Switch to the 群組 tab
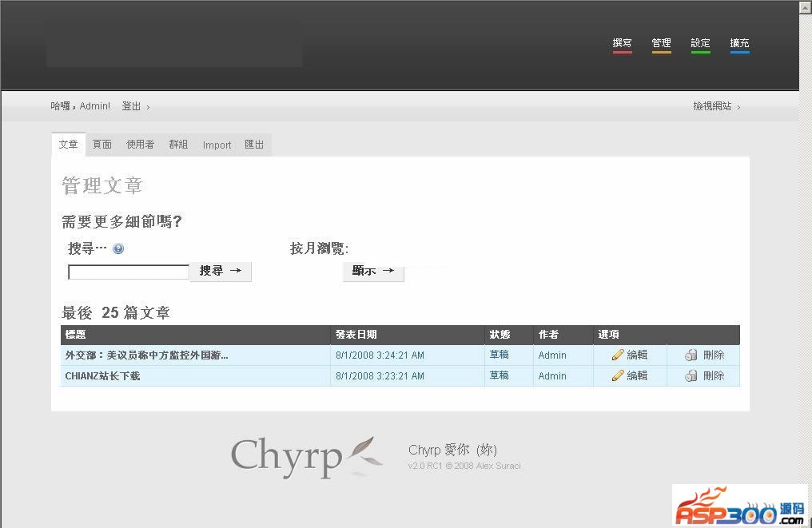 pyautogui.click(x=179, y=145)
